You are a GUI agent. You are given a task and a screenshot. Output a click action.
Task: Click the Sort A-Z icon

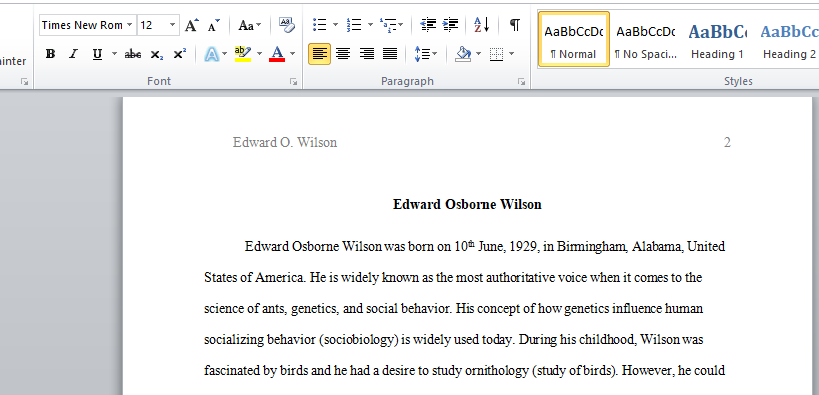[x=482, y=25]
